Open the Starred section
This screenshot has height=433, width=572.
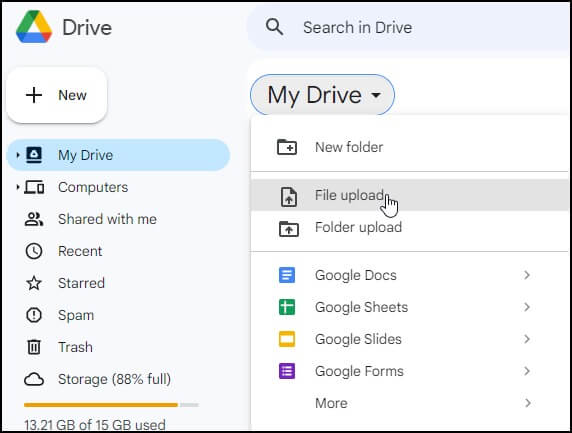pos(118,283)
